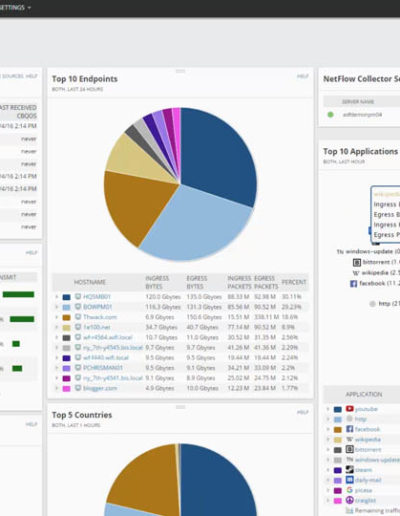400x516 pixels.
Task: Open the wikipedia application link
Action: tap(368, 439)
